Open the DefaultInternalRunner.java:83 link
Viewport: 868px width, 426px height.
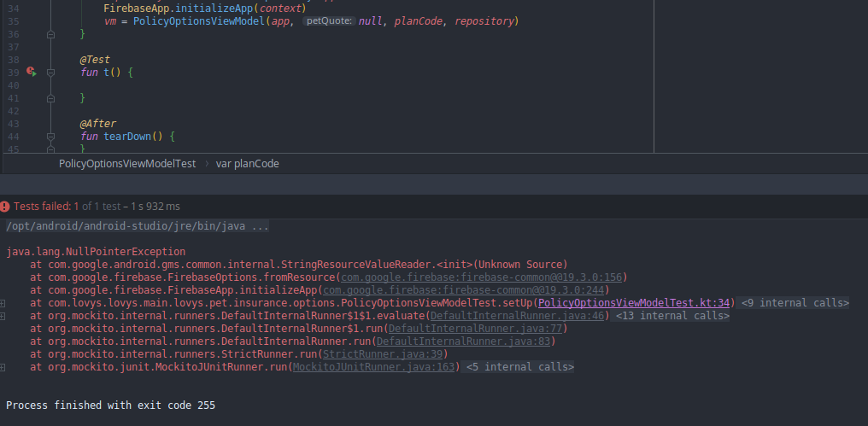[463, 341]
